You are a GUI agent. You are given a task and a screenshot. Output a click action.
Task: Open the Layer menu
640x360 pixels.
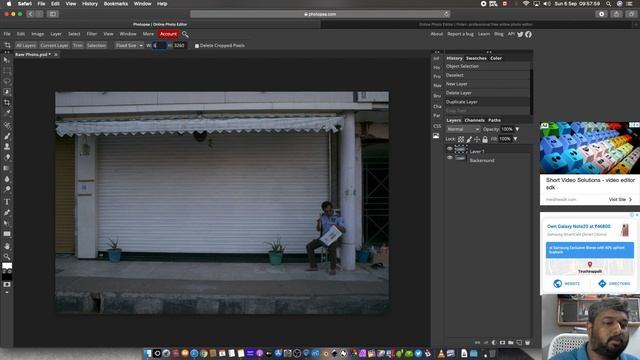[56, 34]
